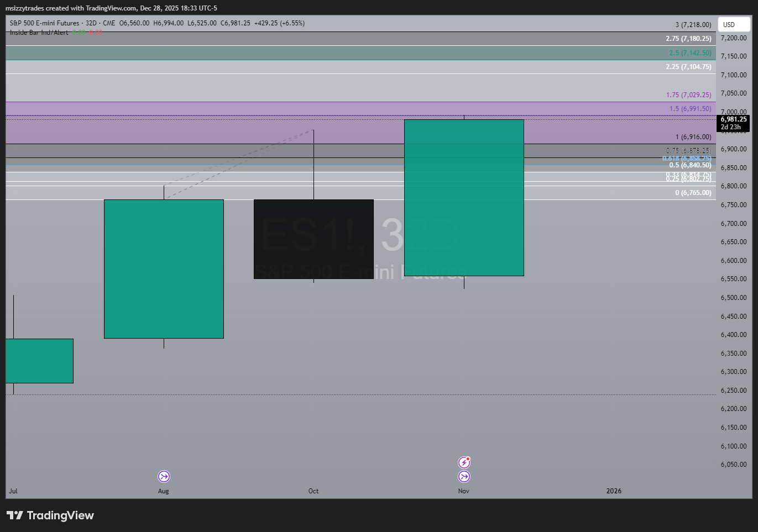Click the lightning event icon above Nov
Viewport: 758px width, 532px height.
point(464,462)
